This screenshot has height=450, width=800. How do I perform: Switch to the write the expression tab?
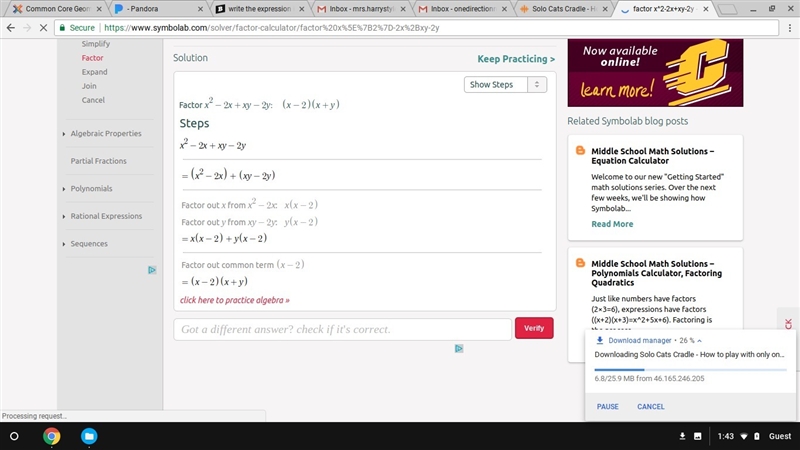click(x=259, y=9)
